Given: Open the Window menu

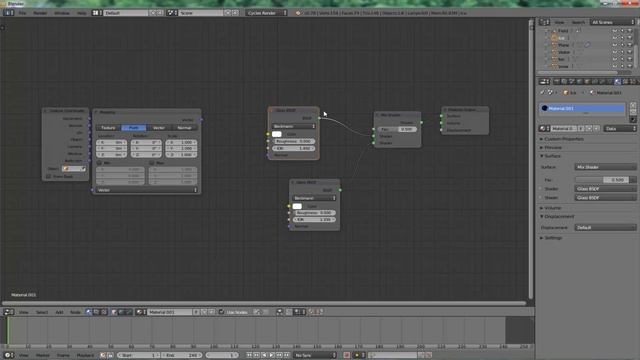Looking at the screenshot, I should click(62, 13).
